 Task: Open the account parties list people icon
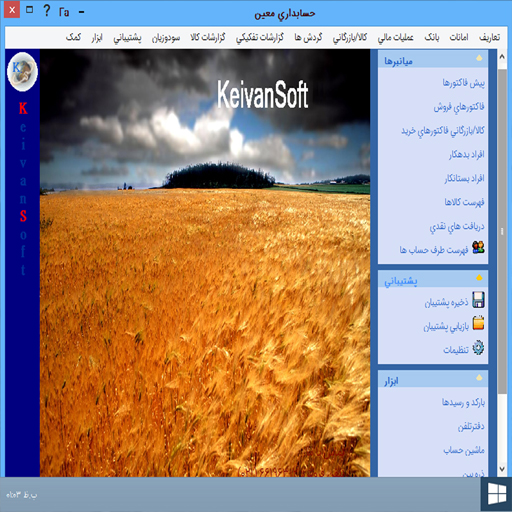[x=478, y=247]
